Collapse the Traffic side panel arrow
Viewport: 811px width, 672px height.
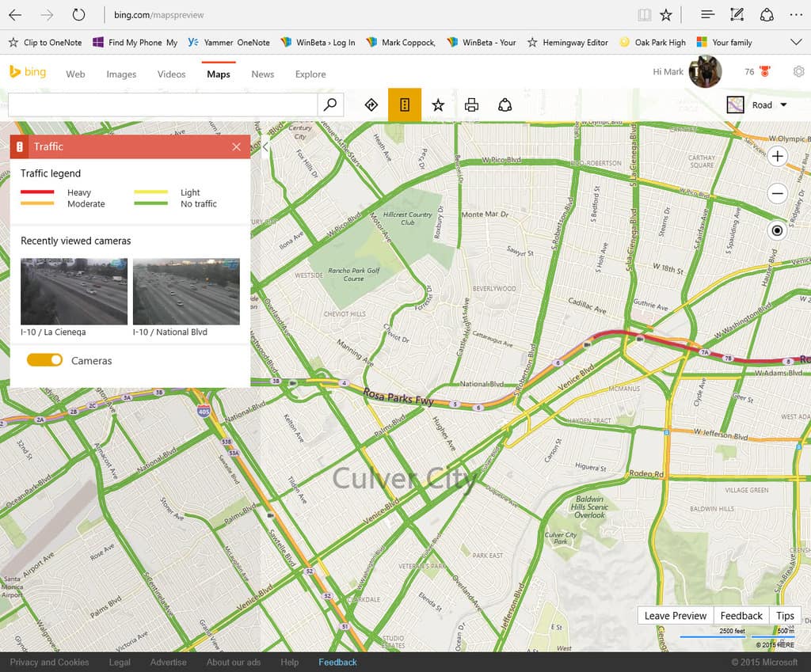pyautogui.click(x=265, y=146)
